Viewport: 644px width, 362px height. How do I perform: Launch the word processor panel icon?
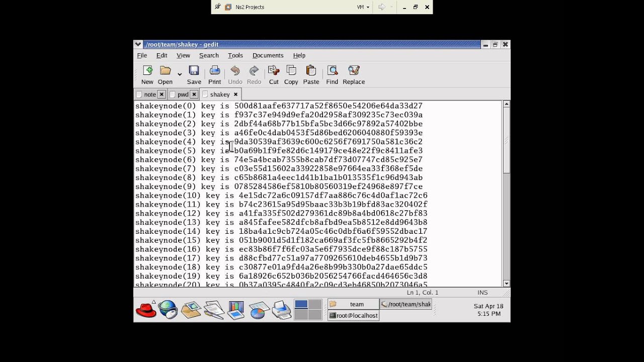pos(214,310)
